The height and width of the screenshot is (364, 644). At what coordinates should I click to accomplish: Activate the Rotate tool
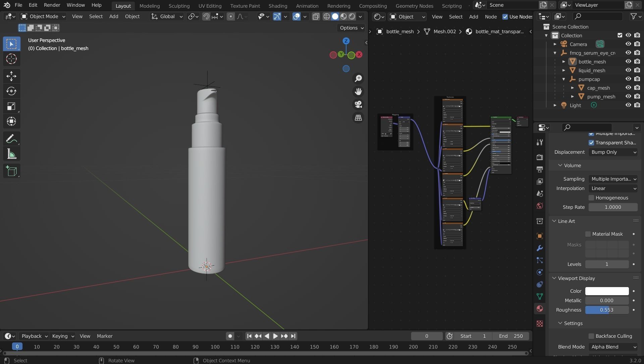click(x=11, y=91)
